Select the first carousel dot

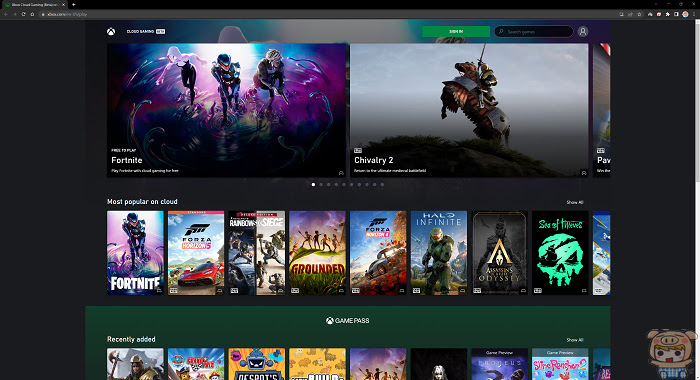[313, 184]
